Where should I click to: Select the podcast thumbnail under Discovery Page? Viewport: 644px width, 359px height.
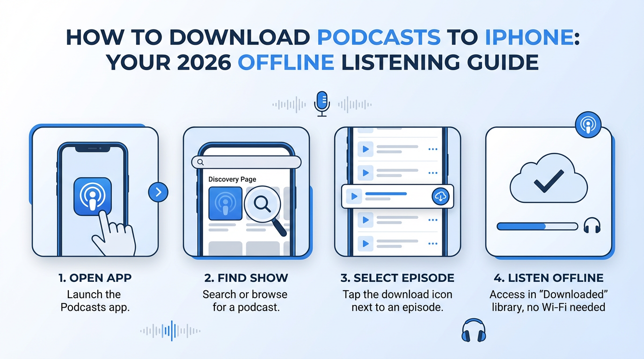pos(225,204)
